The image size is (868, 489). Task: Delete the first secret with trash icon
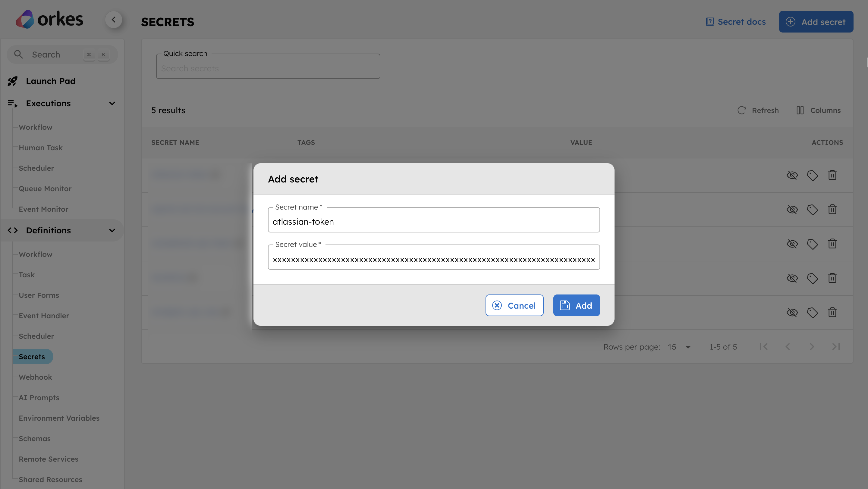pos(832,175)
